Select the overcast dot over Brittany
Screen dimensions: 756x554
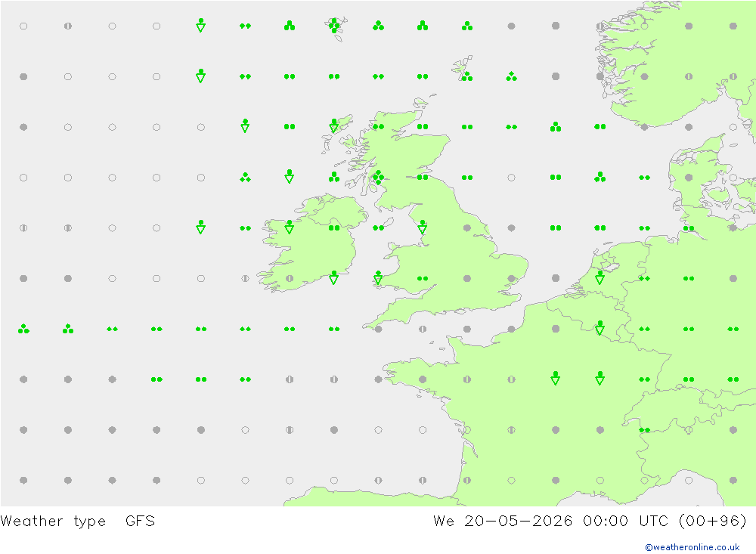[423, 379]
